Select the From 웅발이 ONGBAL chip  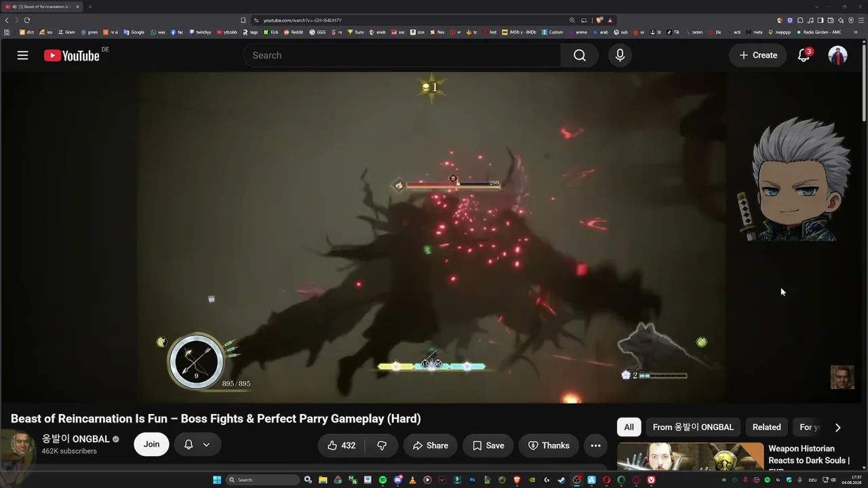(x=693, y=427)
